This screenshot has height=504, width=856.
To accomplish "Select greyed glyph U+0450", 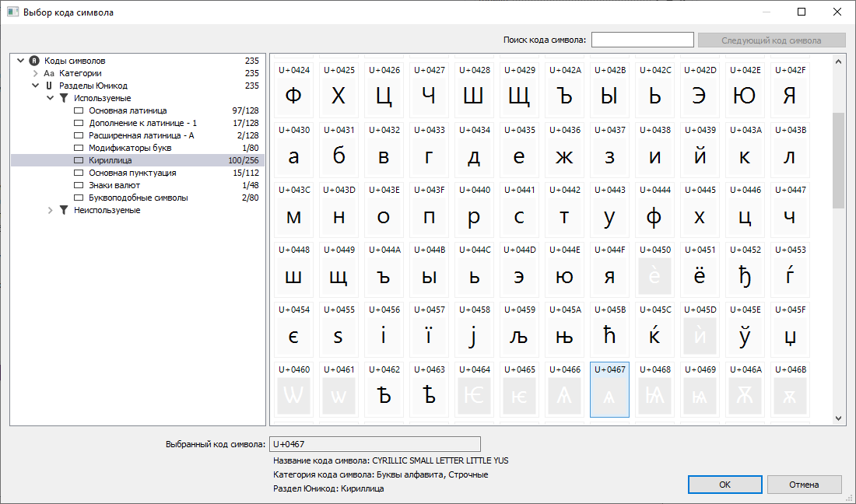I will click(x=654, y=270).
